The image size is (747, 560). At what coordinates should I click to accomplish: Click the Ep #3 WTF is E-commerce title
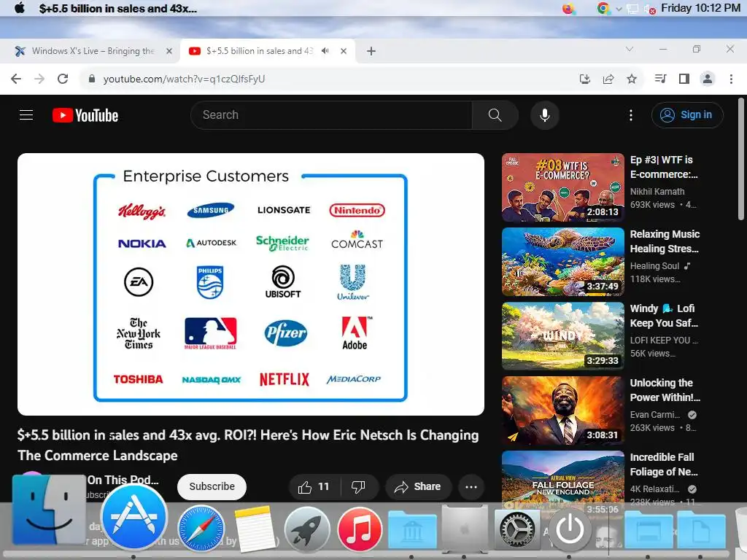[x=664, y=167]
